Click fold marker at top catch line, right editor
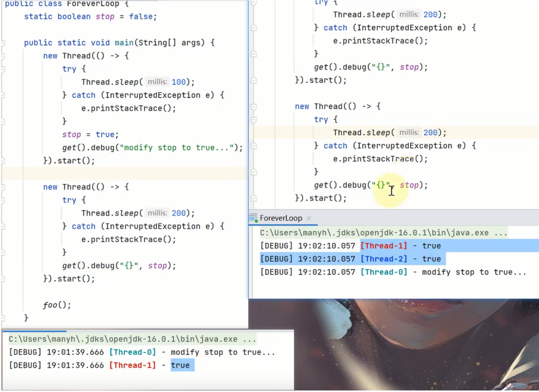This screenshot has width=539, height=392. (254, 28)
